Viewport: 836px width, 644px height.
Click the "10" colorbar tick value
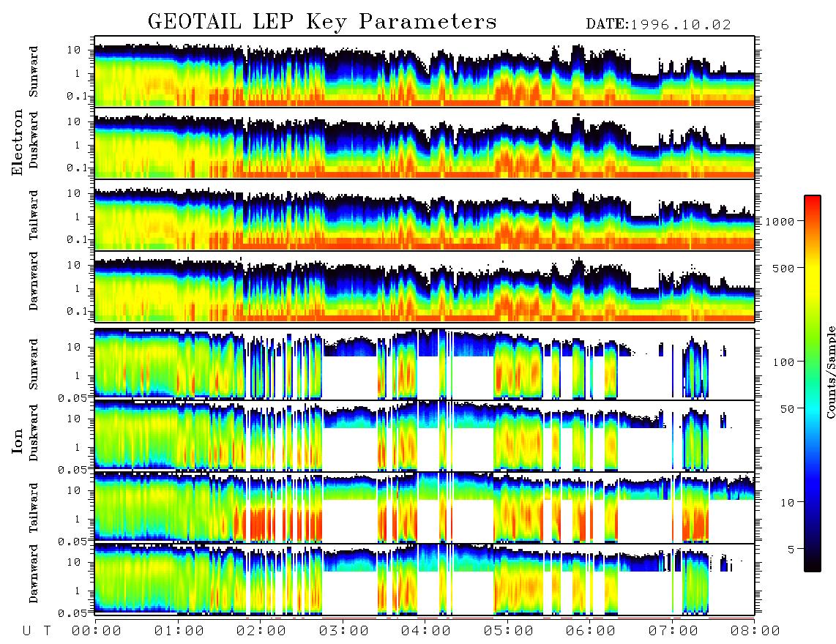(x=788, y=503)
